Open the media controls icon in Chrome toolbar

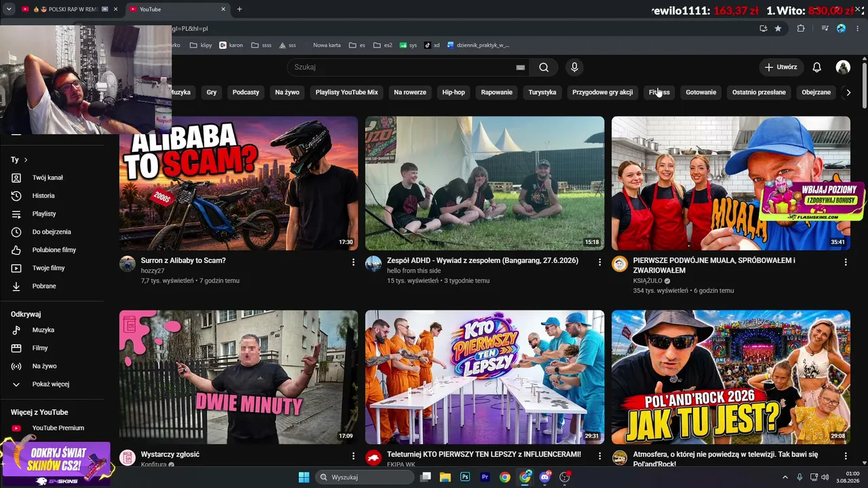pyautogui.click(x=825, y=28)
